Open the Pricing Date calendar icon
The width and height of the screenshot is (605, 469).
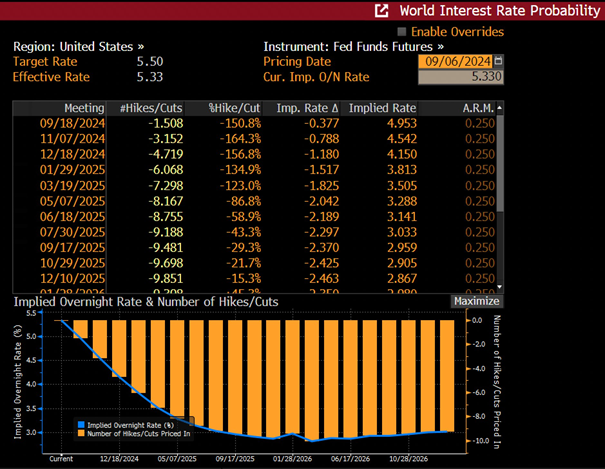pyautogui.click(x=499, y=61)
